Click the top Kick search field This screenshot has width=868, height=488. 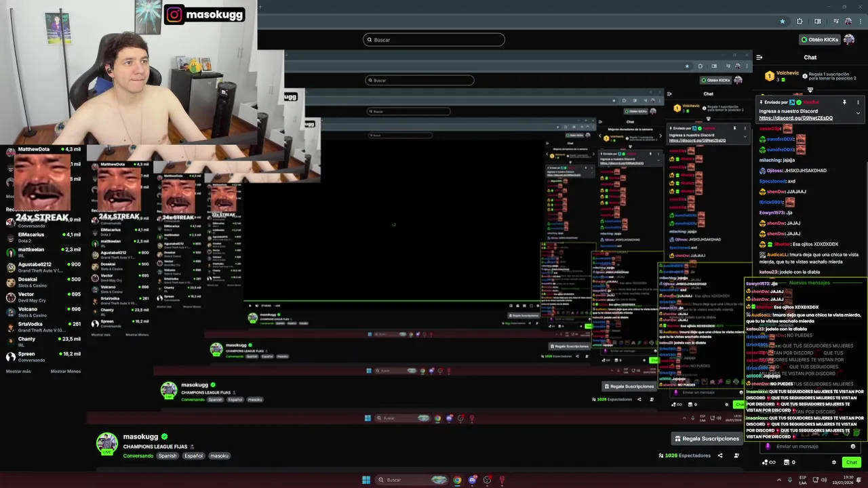coord(434,40)
